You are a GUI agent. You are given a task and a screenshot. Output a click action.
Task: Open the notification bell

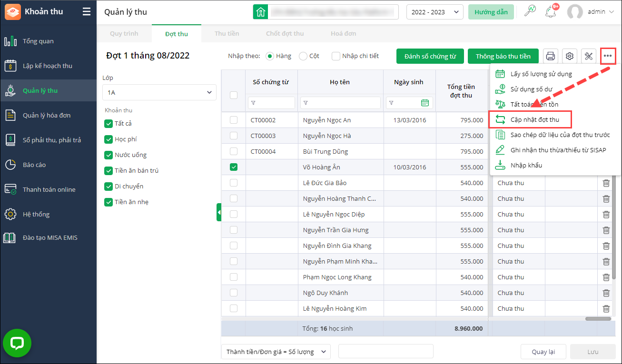551,12
